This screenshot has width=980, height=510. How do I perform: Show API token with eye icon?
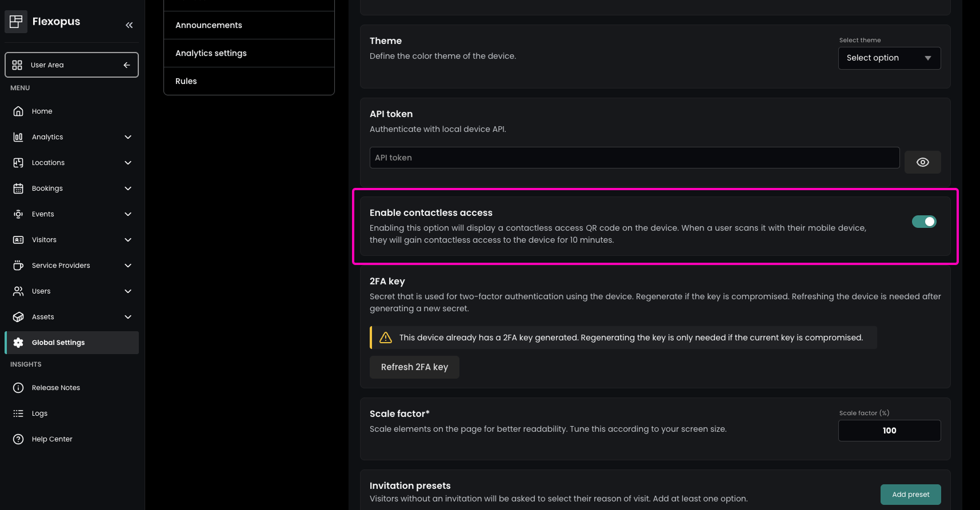coord(922,162)
